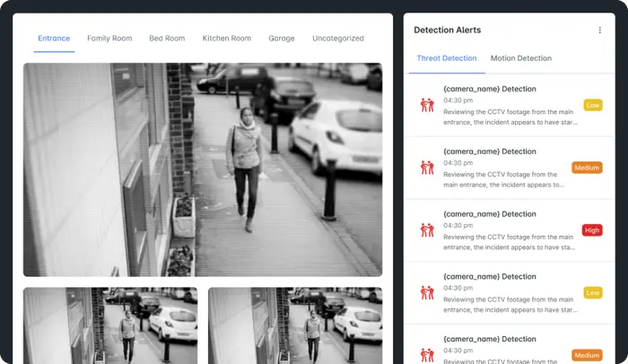Click the first alert's description text
628x364 pixels.
(510, 117)
